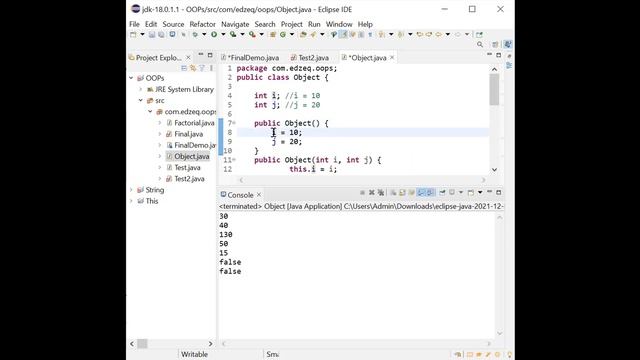This screenshot has width=640, height=360.
Task: Select Final.java in Project Explorer
Action: pos(189,134)
